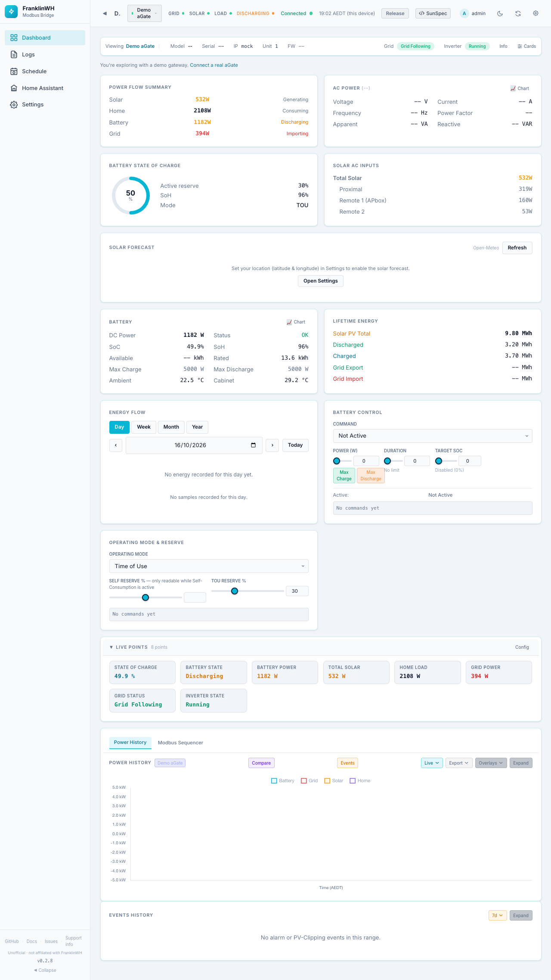Open SunSpec code view
Image resolution: width=551 pixels, height=980 pixels.
(x=433, y=13)
